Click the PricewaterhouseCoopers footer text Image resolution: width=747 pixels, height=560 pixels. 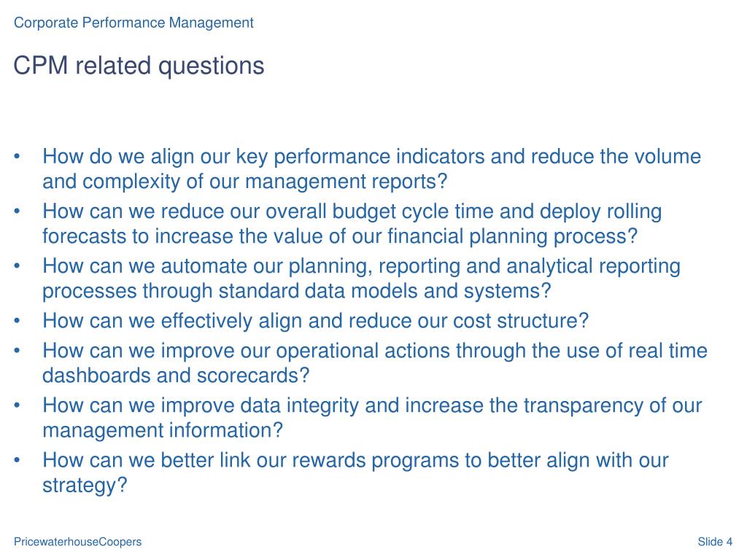(77, 542)
